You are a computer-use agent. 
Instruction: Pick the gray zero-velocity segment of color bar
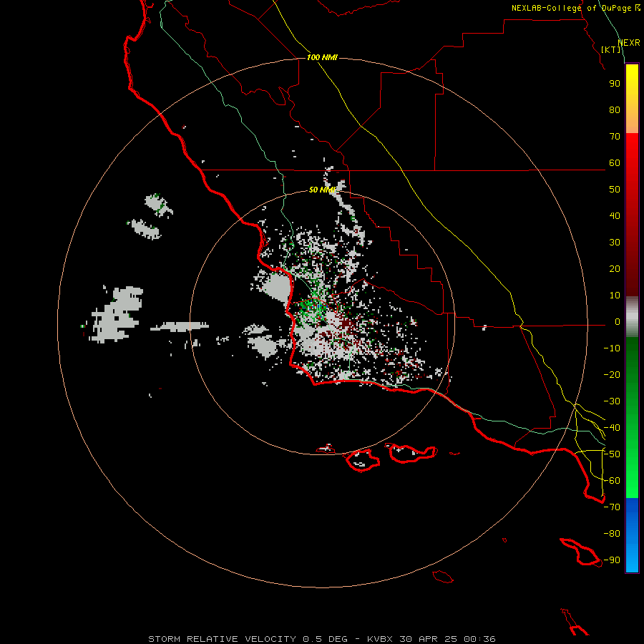tap(632, 317)
